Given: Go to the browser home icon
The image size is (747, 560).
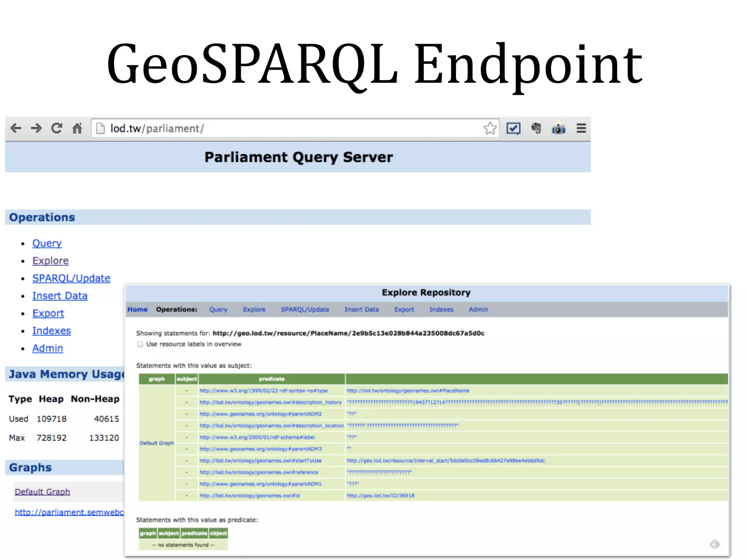Looking at the screenshot, I should tap(77, 128).
